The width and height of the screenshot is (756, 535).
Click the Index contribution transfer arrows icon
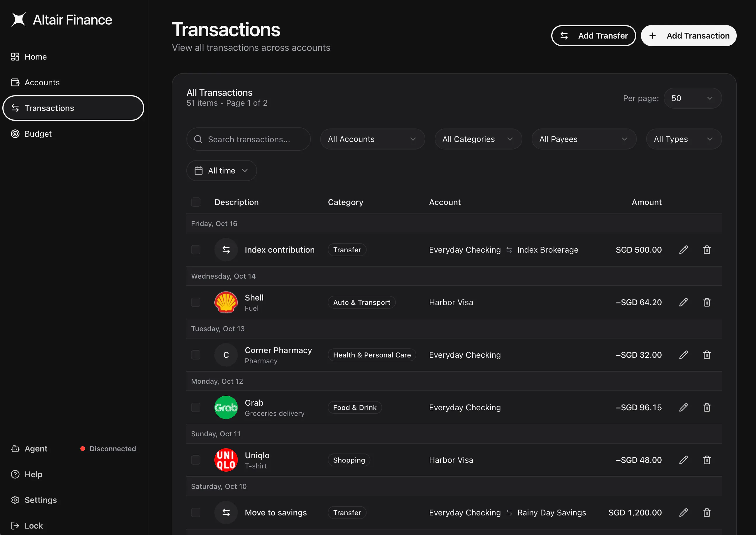coord(226,250)
